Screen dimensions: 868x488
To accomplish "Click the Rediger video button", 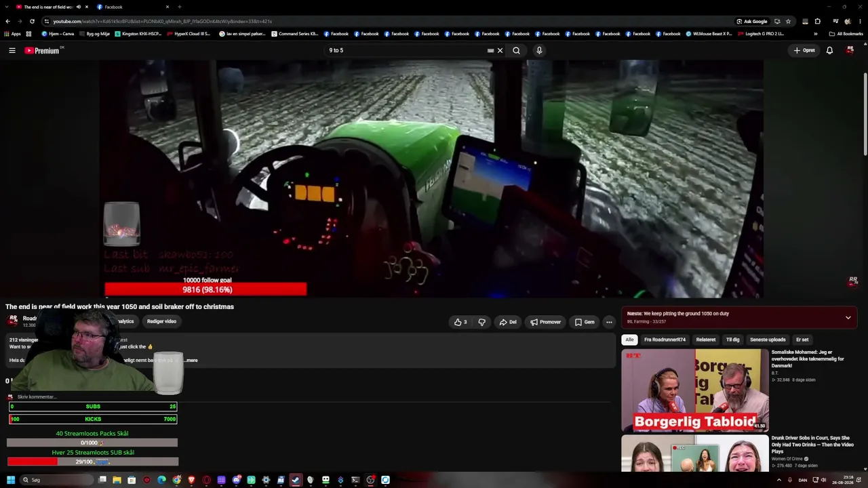I will point(161,321).
